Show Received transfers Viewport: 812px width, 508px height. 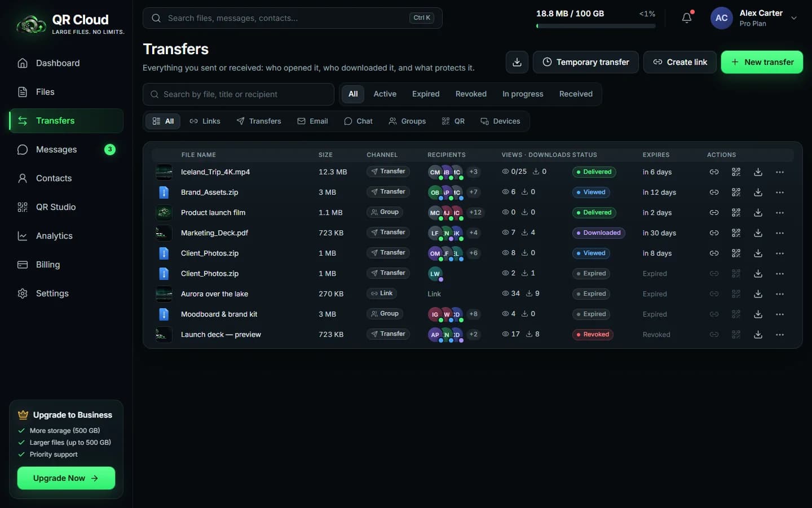pyautogui.click(x=576, y=94)
